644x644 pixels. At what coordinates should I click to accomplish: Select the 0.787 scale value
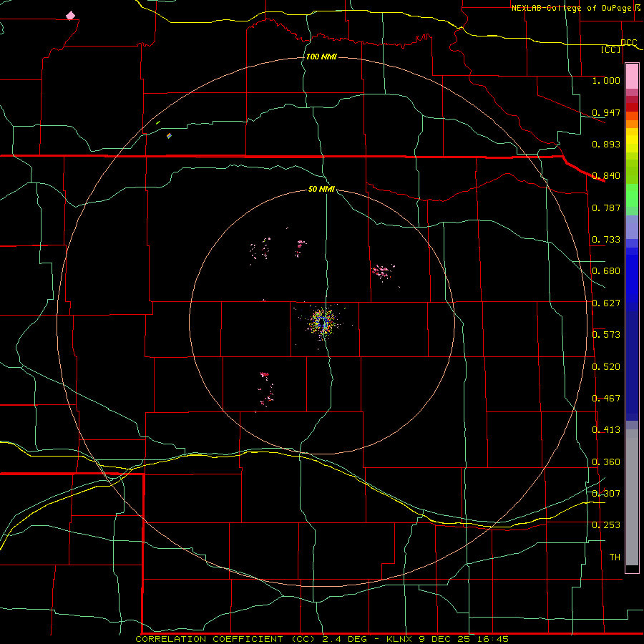[x=606, y=208]
